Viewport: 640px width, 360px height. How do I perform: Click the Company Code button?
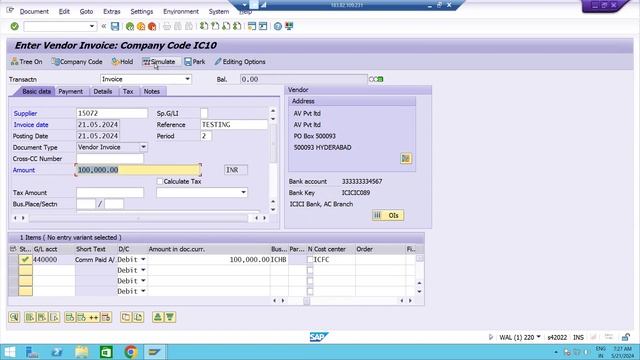coord(77,62)
